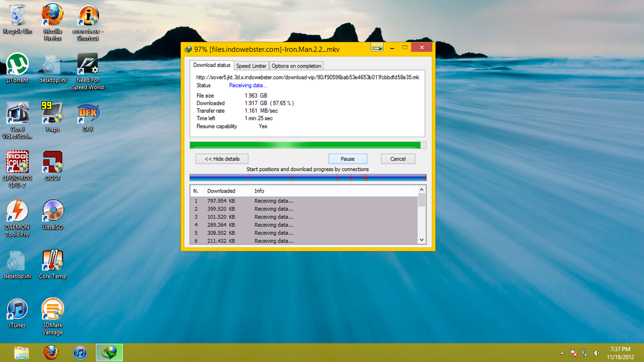Pause the download
644x362 pixels.
click(348, 159)
